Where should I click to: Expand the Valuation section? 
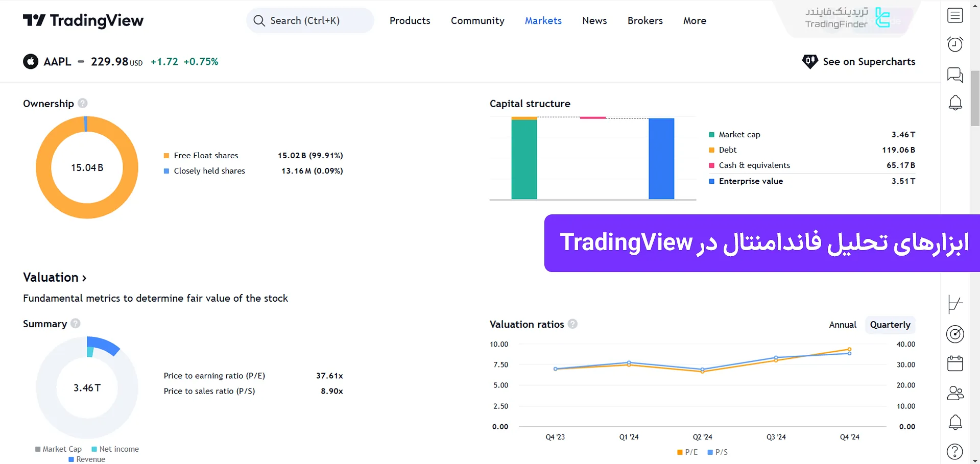pos(54,277)
